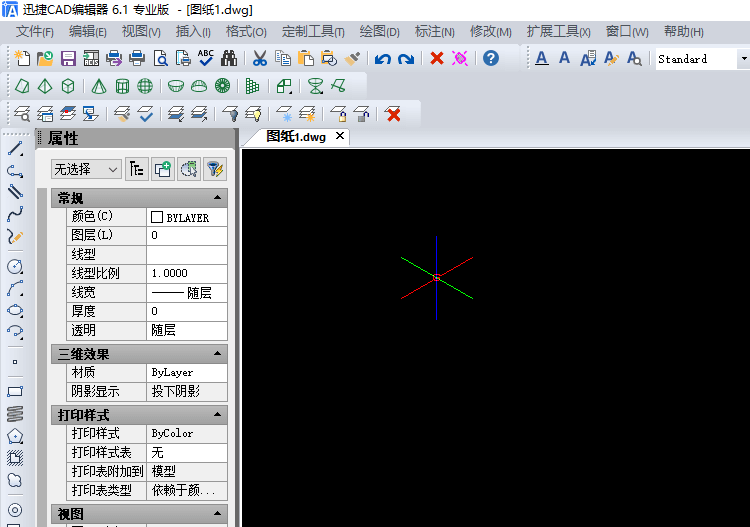This screenshot has width=750, height=527.
Task: Select the Polygon drawing tool
Action: click(x=15, y=436)
